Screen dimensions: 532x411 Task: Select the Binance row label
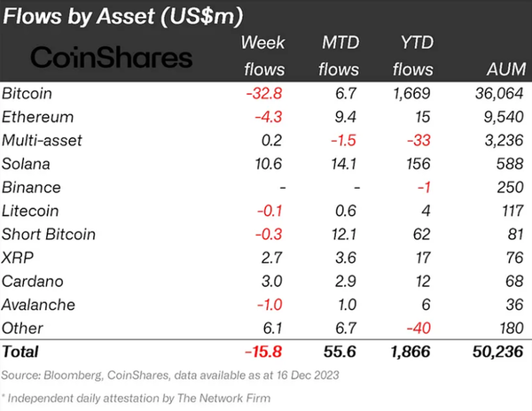click(x=32, y=187)
